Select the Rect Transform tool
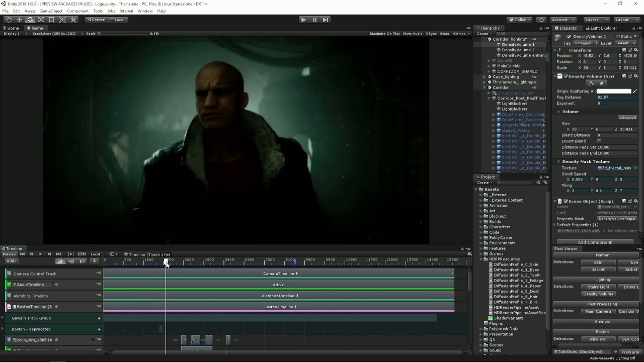The height and width of the screenshot is (362, 644). click(x=51, y=20)
